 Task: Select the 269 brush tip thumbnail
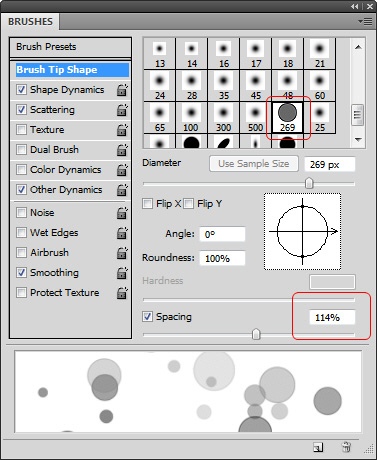(x=287, y=117)
